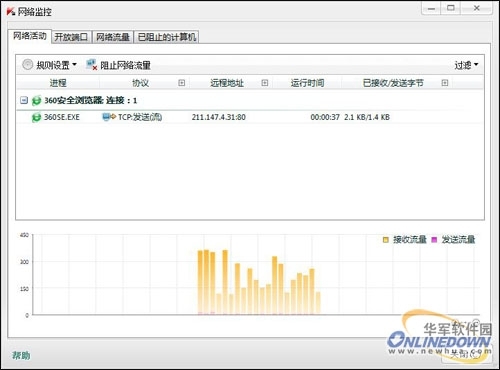500x370 pixels.
Task: Expand the remote address column plus icon
Action: [x=265, y=83]
